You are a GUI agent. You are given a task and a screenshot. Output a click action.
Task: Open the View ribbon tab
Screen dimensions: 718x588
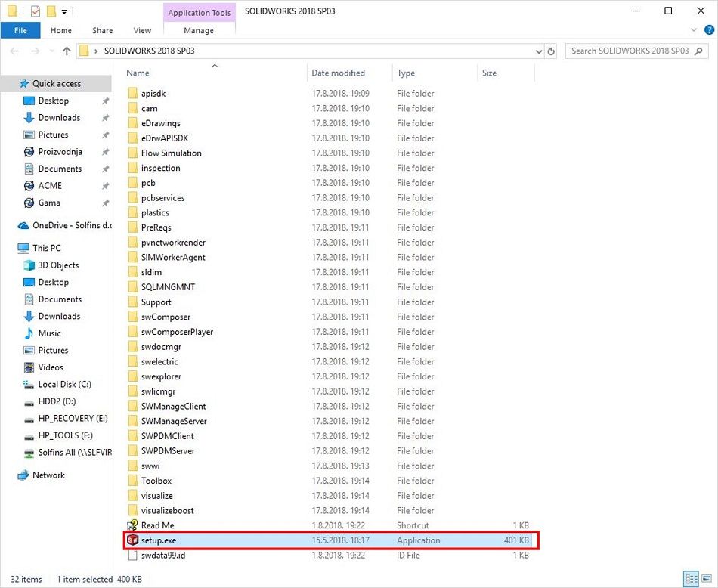(142, 31)
